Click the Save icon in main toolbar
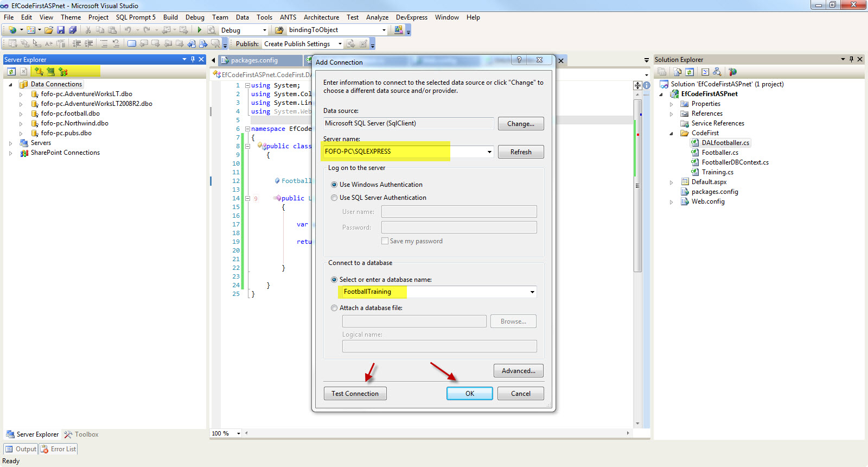Screen dimensions: 868x467 tap(61, 30)
